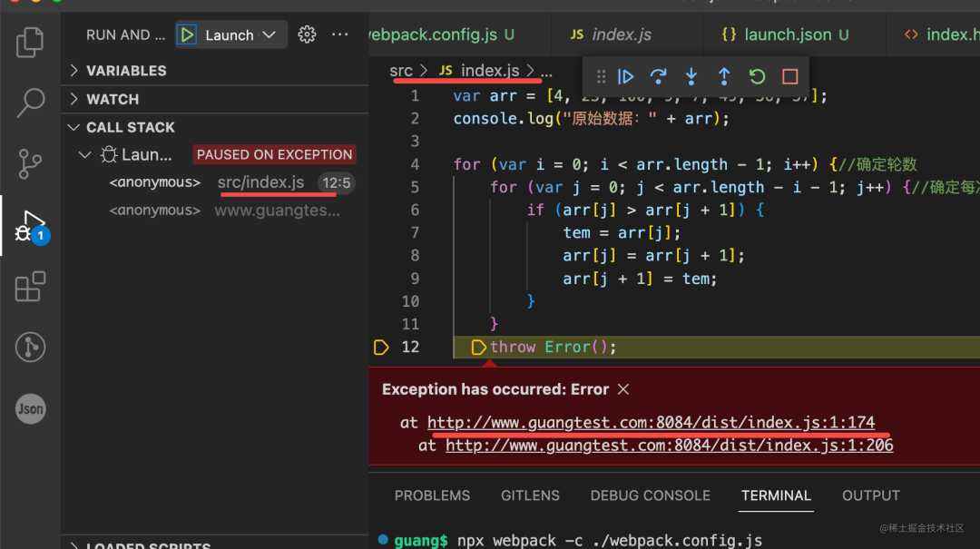Open the dist/index.js:1:174 stack link

click(x=651, y=423)
